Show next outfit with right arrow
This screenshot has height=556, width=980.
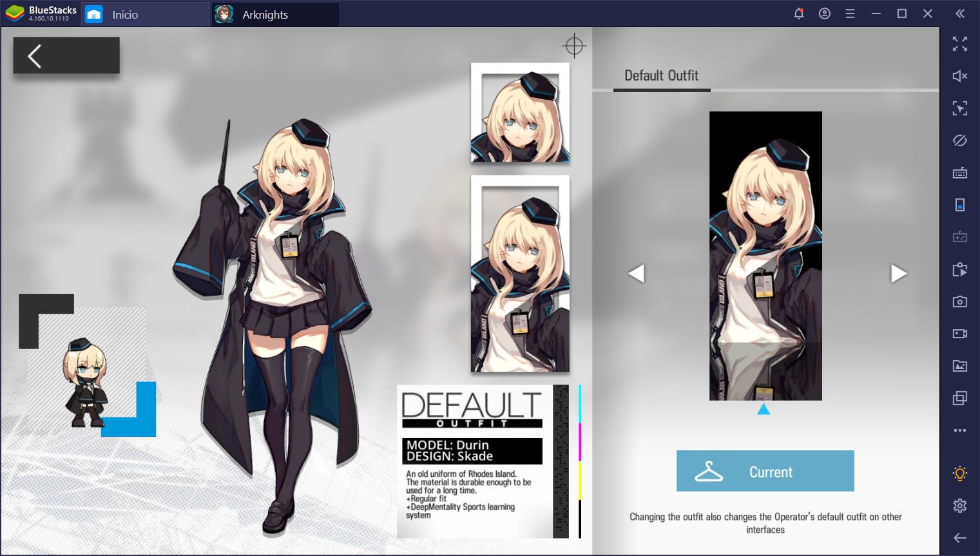coord(899,273)
